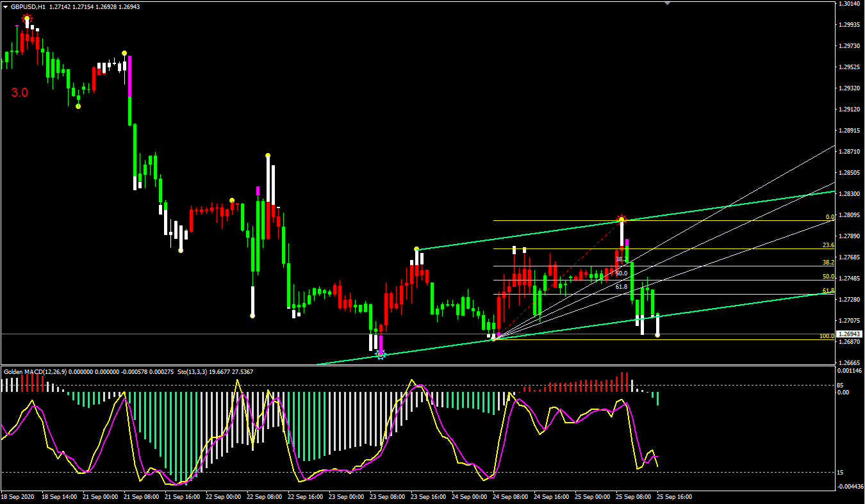
Task: Click the Fibonacci 100.0 level label
Action: 827,336
